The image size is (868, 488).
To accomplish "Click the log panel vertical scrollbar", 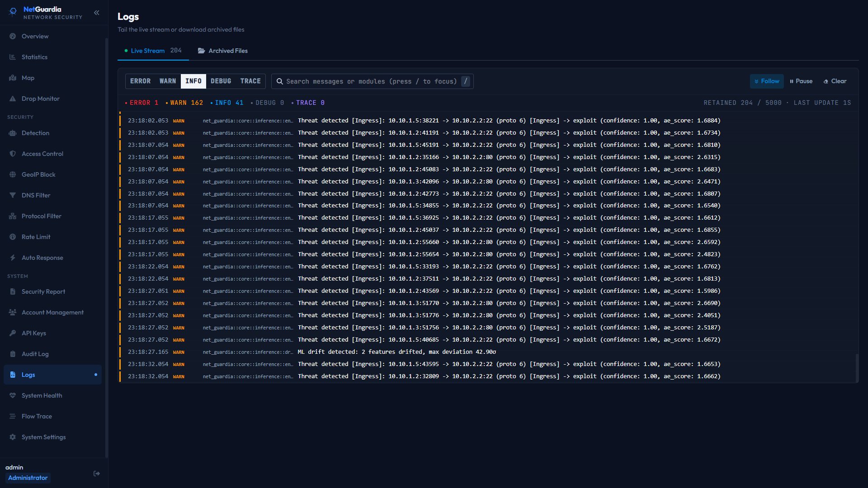I will (856, 367).
